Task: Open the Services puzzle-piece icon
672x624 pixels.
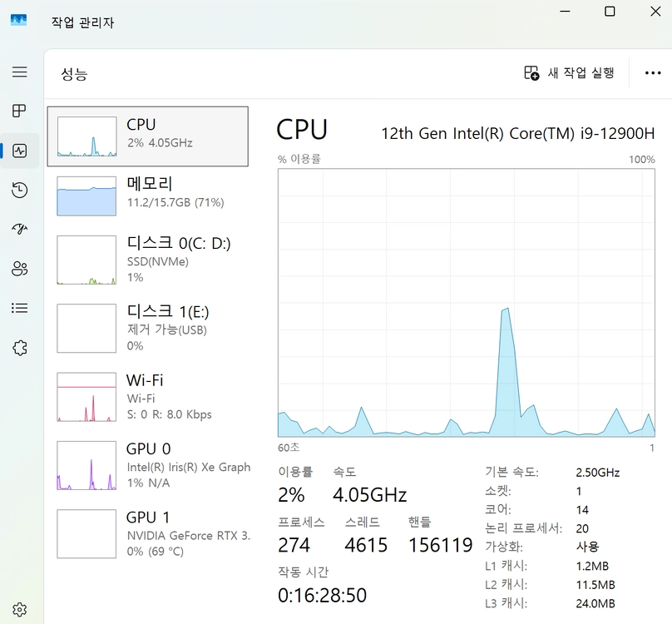Action: click(x=19, y=348)
